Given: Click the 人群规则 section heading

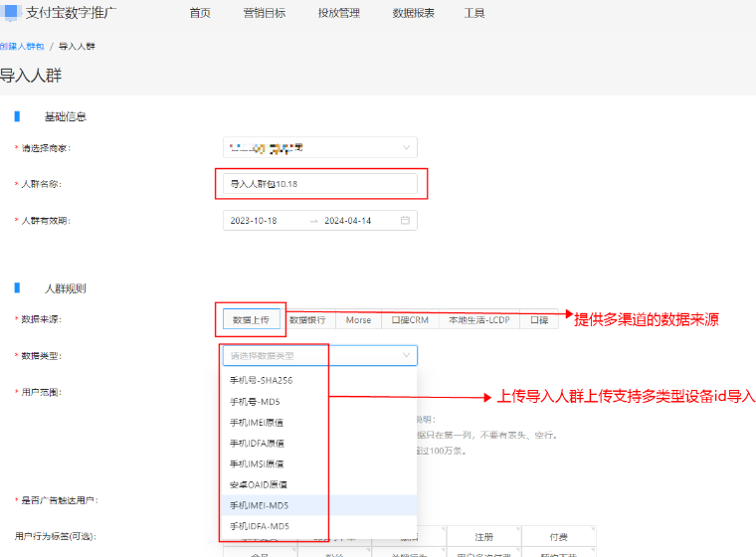Looking at the screenshot, I should 65,288.
